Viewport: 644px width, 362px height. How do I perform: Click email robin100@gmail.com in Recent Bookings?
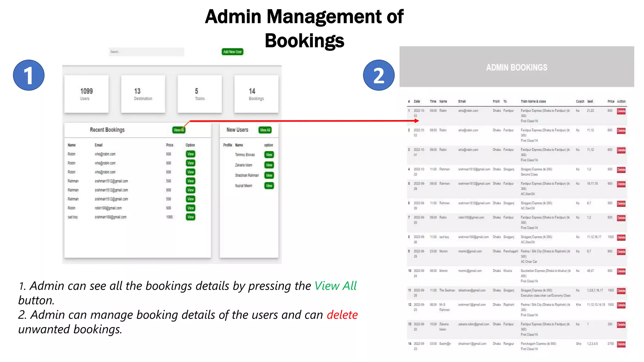tap(108, 208)
